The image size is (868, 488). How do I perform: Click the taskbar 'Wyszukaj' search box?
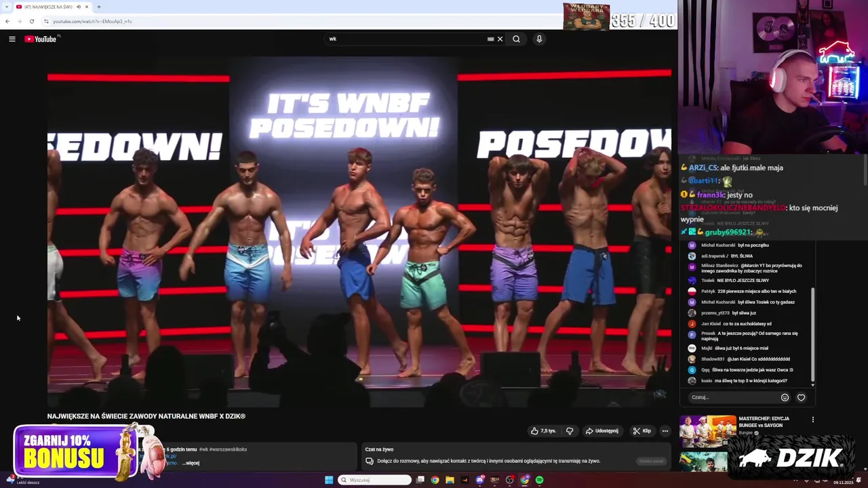coord(375,480)
